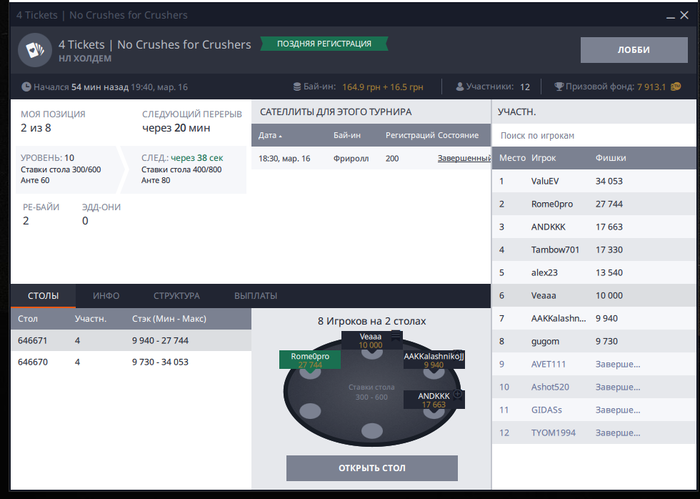700x499 pixels.
Task: Select player ValuEV in participants list
Action: click(594, 181)
